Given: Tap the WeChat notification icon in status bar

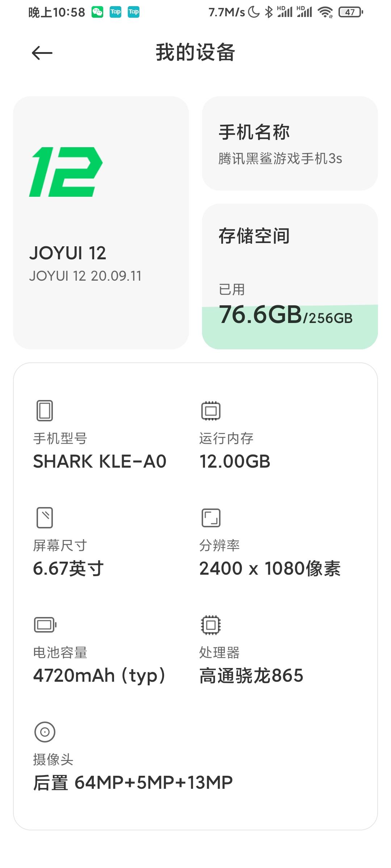Looking at the screenshot, I should [x=97, y=12].
